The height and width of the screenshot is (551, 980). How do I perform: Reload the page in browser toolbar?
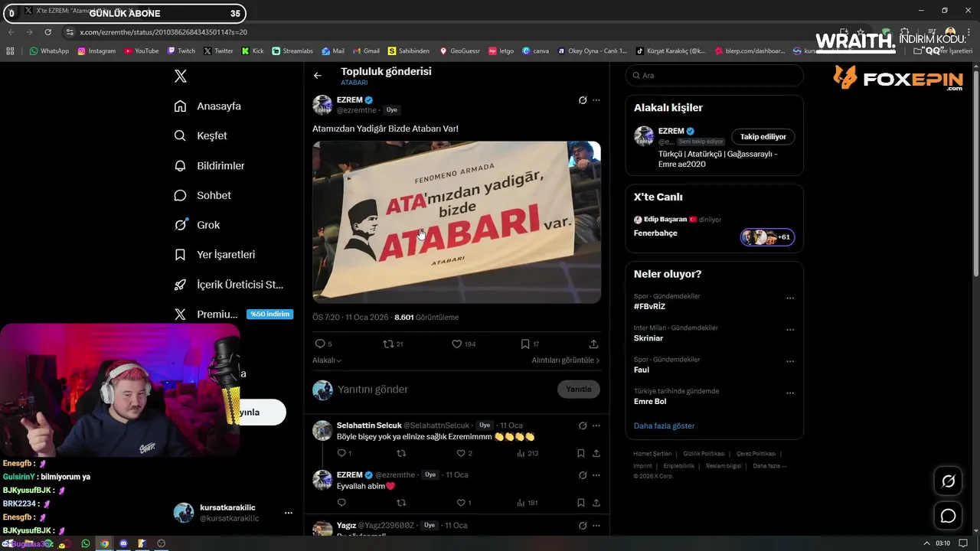coord(47,32)
